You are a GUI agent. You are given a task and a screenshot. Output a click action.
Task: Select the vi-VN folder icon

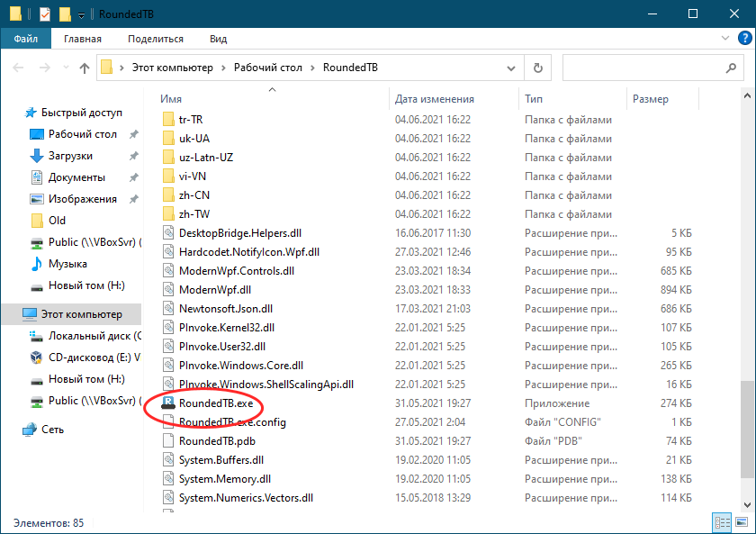coord(168,176)
